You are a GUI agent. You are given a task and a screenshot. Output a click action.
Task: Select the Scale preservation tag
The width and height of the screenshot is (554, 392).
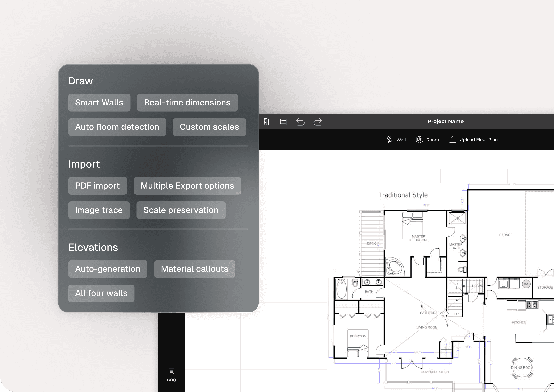point(181,210)
